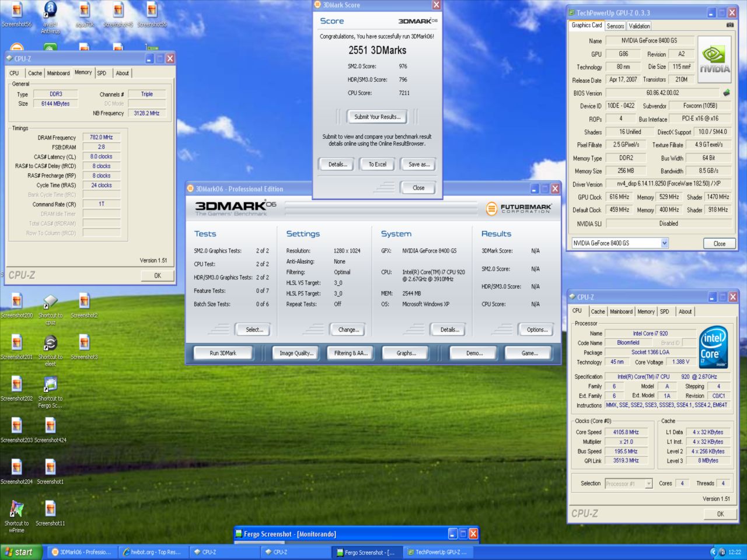
Task: Switch to hwbot.org taskbar item
Action: click(x=152, y=552)
